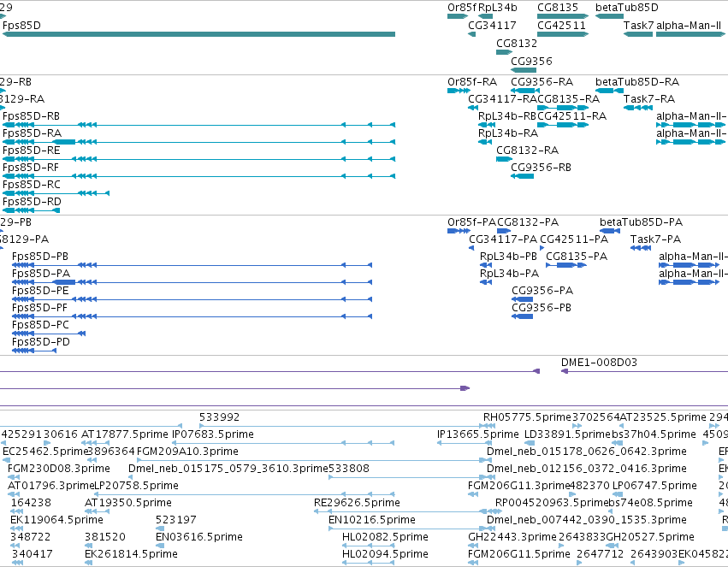Click the CG9356-PA protein label
This screenshot has height=567, width=728.
click(x=542, y=291)
